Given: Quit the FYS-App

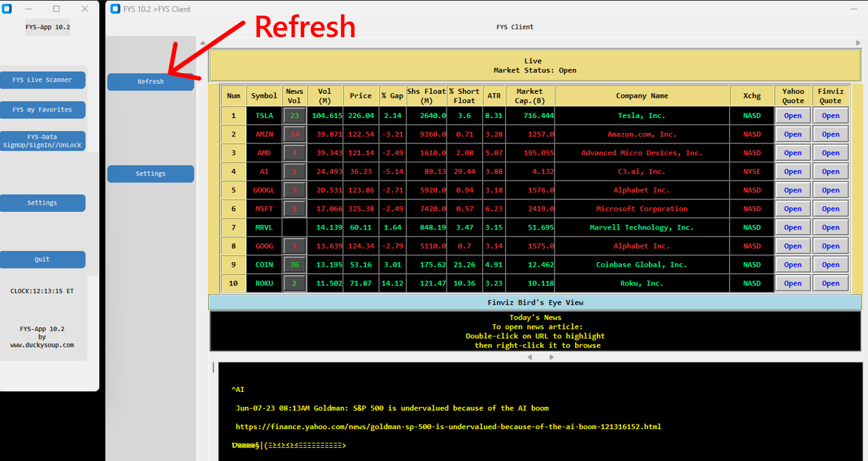Looking at the screenshot, I should point(42,259).
